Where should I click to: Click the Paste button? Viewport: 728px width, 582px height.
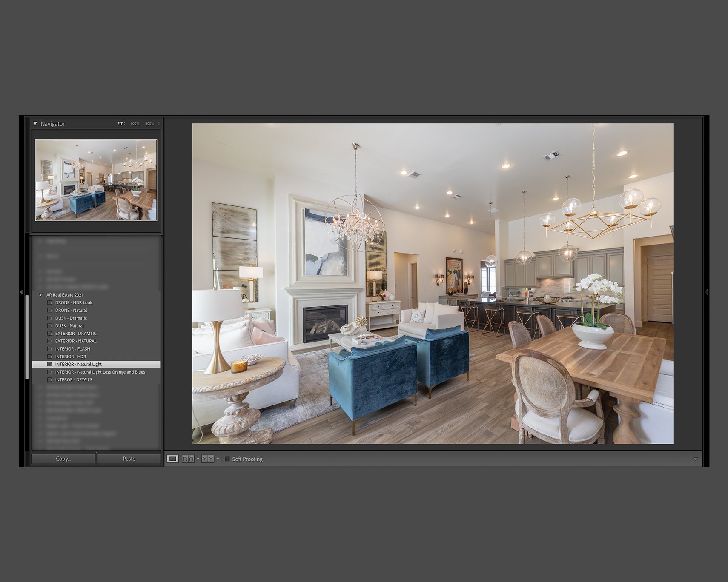point(129,459)
